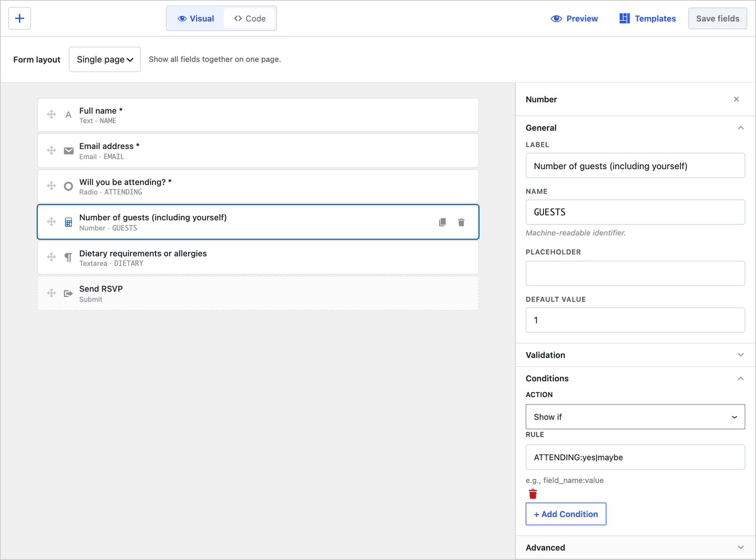
Task: Grab the drag handle for Will you be attending
Action: coord(52,186)
